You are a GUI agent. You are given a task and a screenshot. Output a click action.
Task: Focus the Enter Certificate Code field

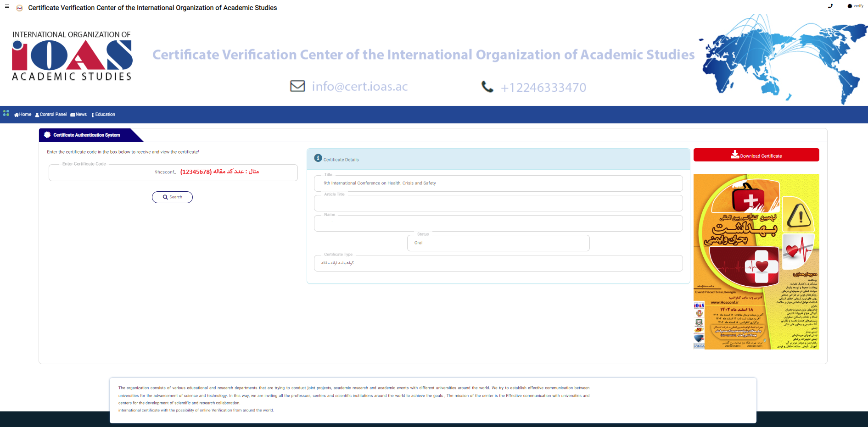coord(173,172)
